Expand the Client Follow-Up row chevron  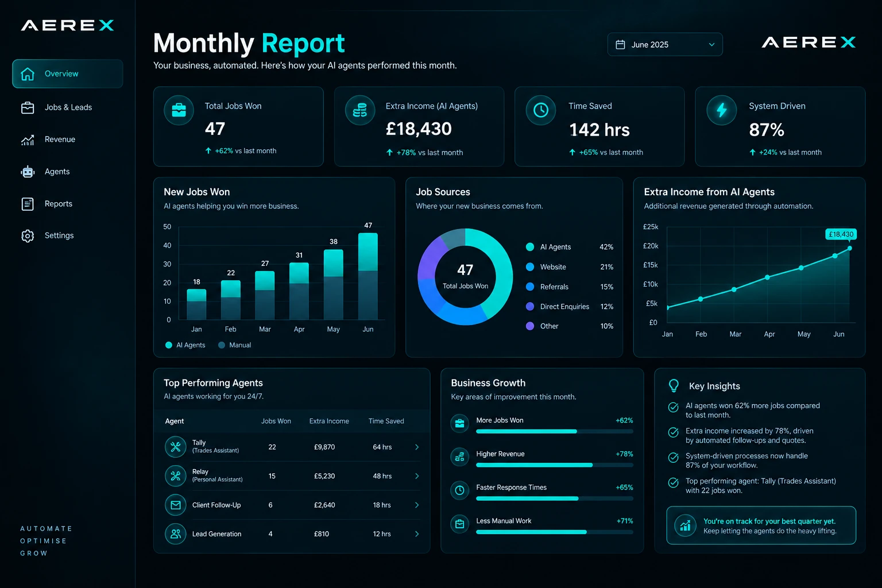tap(417, 505)
